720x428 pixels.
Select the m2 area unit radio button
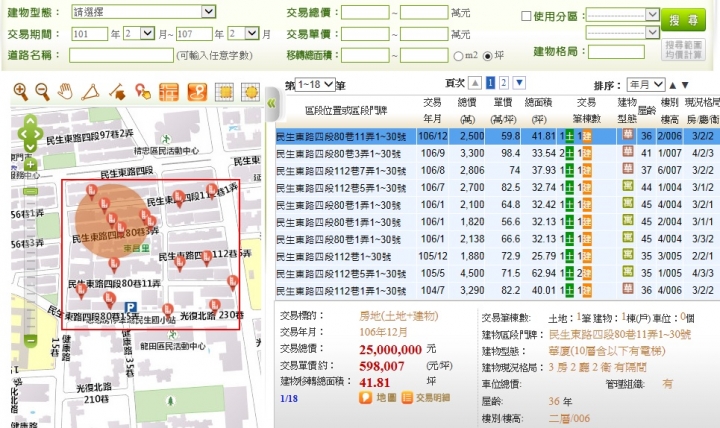(459, 55)
